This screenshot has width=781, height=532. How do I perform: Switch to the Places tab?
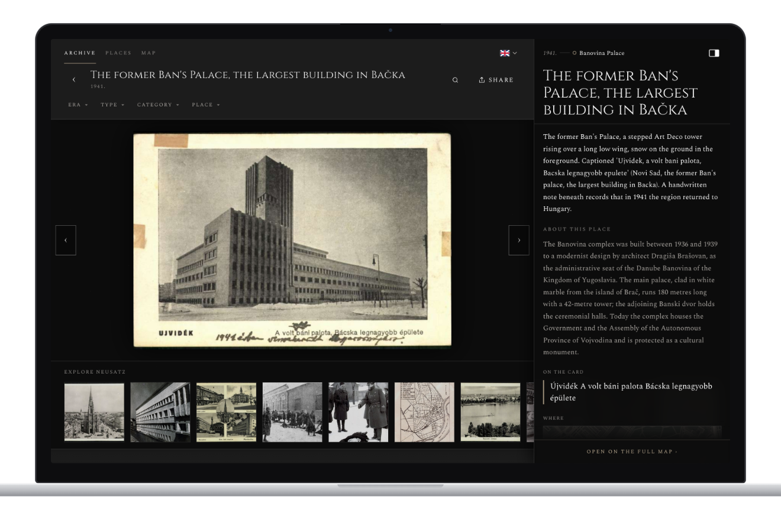(x=118, y=53)
